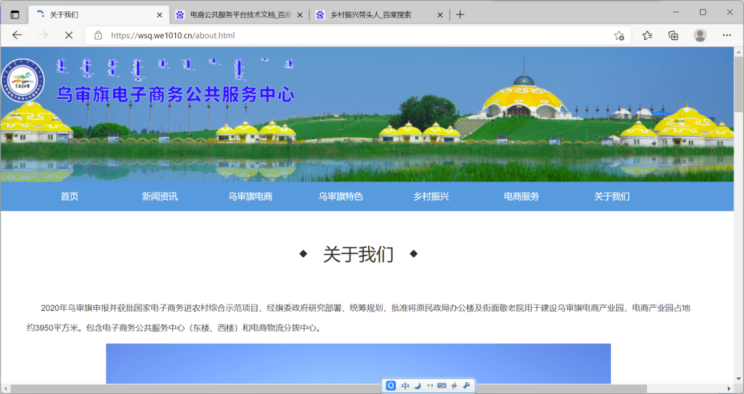Click the blue image below the paragraph
Viewport: 744px width, 394px height.
[x=358, y=364]
